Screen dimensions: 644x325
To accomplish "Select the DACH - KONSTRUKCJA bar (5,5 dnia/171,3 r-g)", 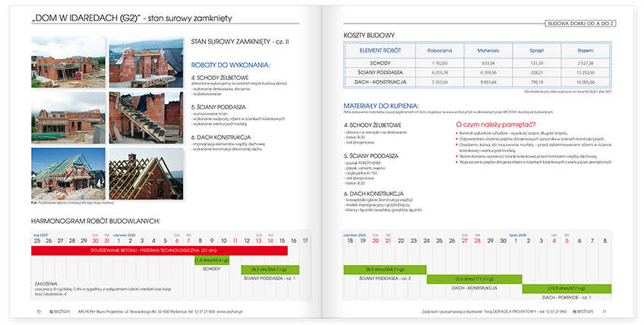I will coord(475,279).
